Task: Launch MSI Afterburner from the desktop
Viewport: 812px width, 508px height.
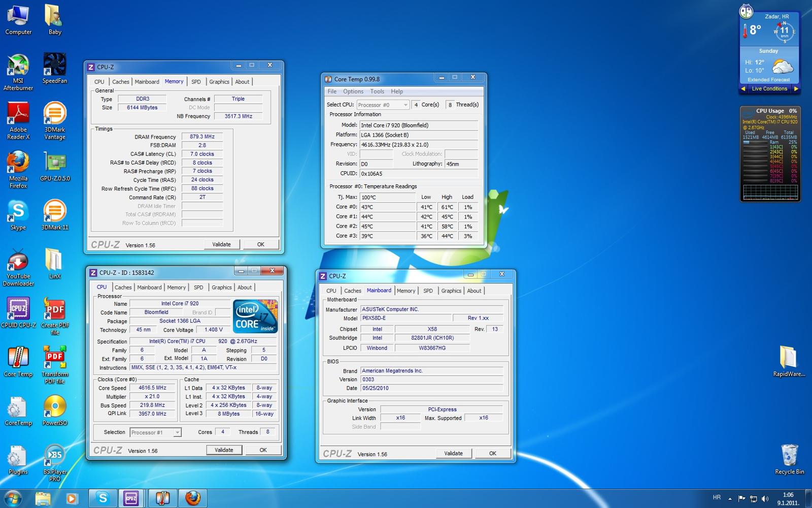Action: pyautogui.click(x=18, y=72)
